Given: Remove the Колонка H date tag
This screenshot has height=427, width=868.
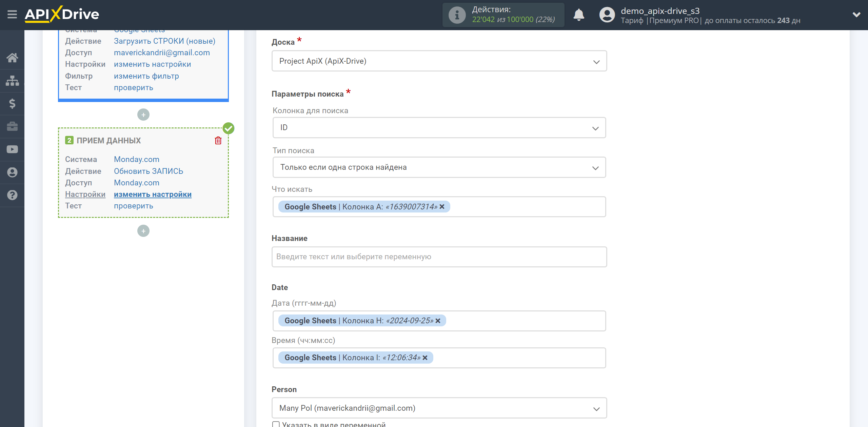Looking at the screenshot, I should click(438, 321).
